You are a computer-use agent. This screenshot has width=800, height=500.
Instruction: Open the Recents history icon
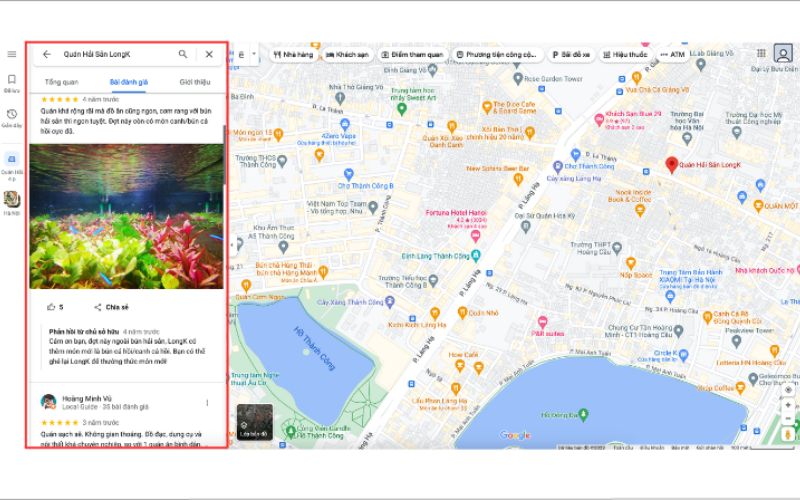point(12,114)
